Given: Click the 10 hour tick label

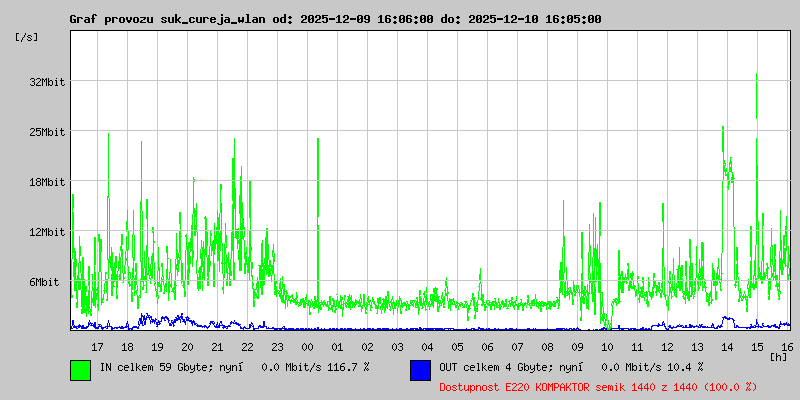Looking at the screenshot, I should 607,347.
